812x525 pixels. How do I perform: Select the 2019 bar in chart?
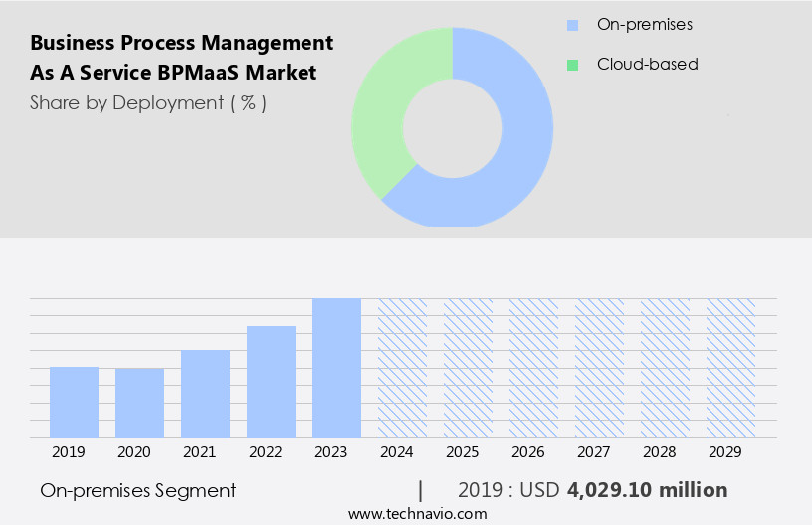click(x=74, y=403)
